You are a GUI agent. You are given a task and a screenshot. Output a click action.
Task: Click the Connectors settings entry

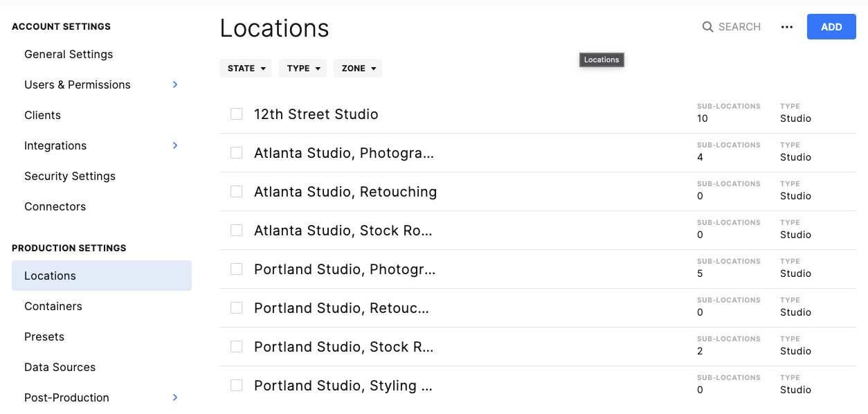(55, 206)
